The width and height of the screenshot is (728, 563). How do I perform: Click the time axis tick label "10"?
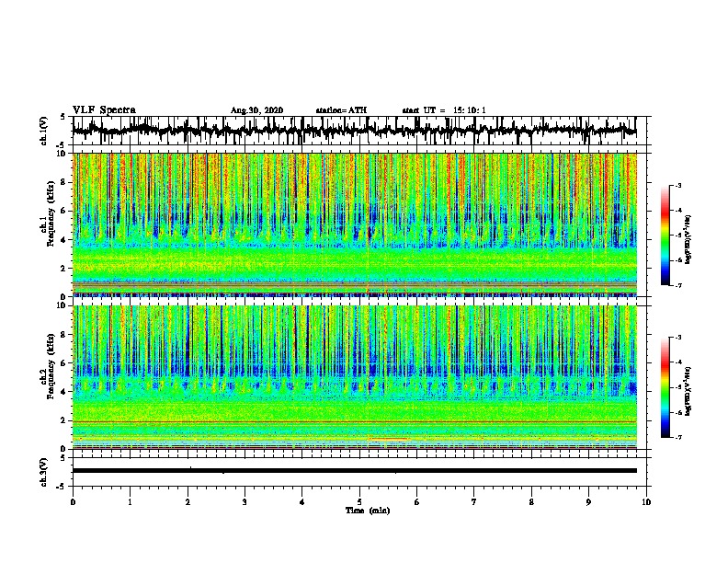(646, 502)
